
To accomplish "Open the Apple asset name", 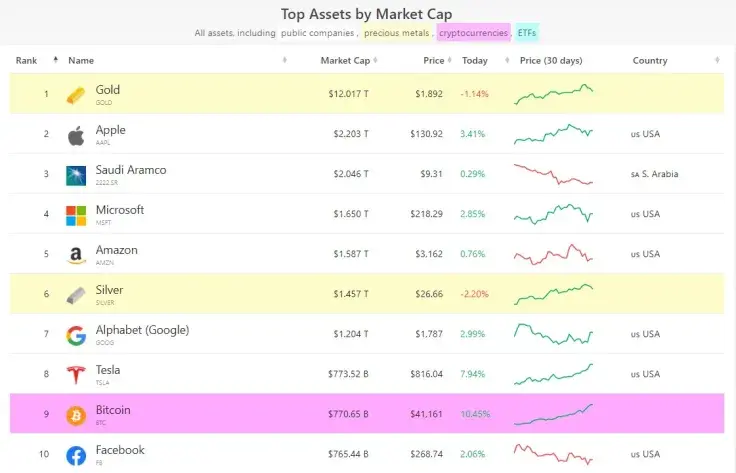I will pos(110,130).
